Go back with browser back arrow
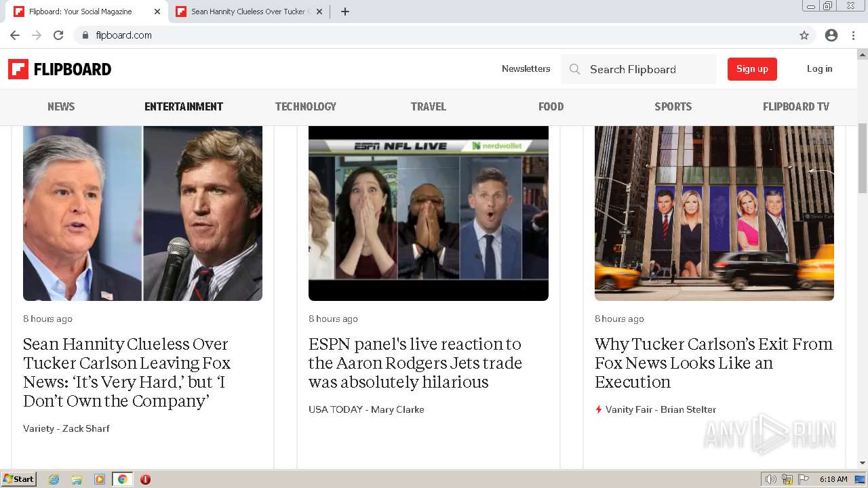This screenshot has height=488, width=868. [15, 35]
